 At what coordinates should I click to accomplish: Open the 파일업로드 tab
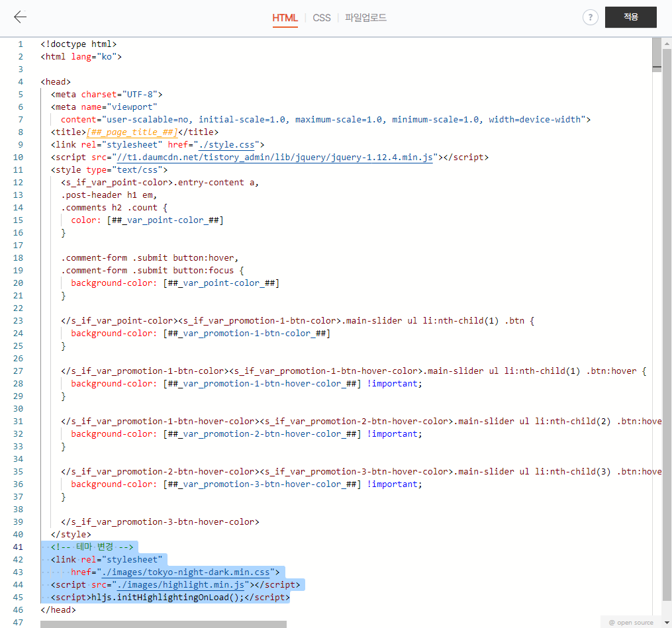tap(365, 18)
